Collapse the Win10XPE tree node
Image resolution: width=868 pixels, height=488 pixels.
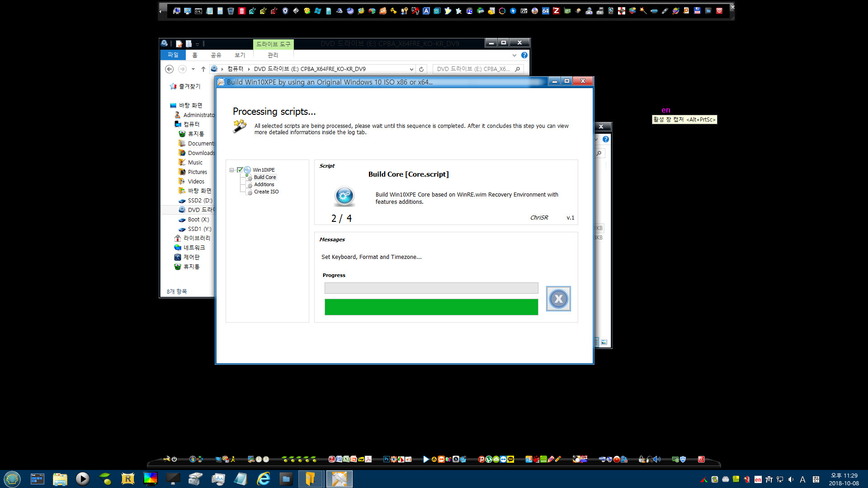(231, 170)
